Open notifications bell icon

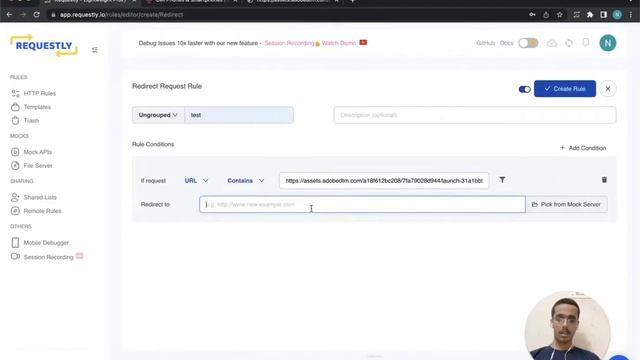[x=586, y=42]
